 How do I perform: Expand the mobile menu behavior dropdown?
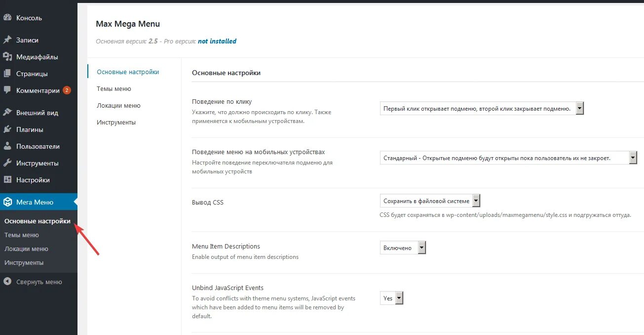(x=508, y=158)
